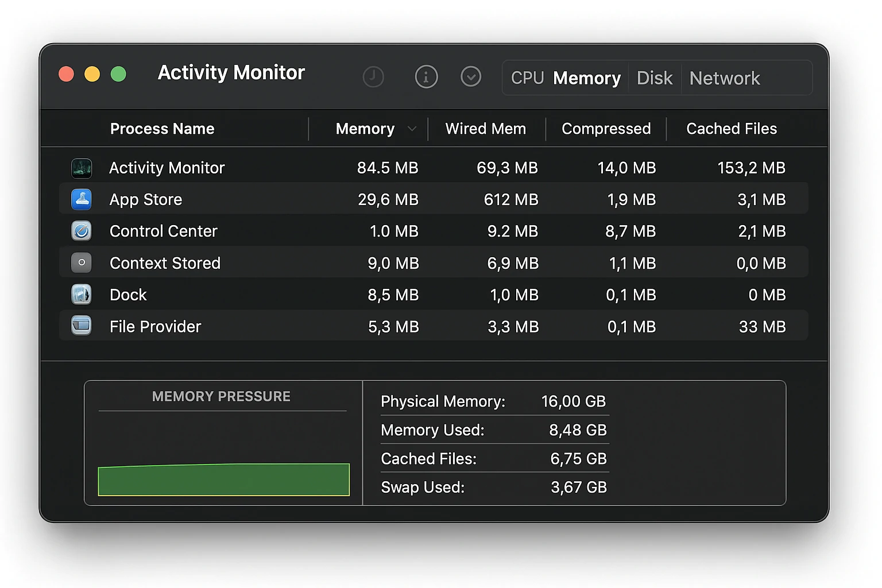
Task: Click the File Provider process icon
Action: [82, 326]
